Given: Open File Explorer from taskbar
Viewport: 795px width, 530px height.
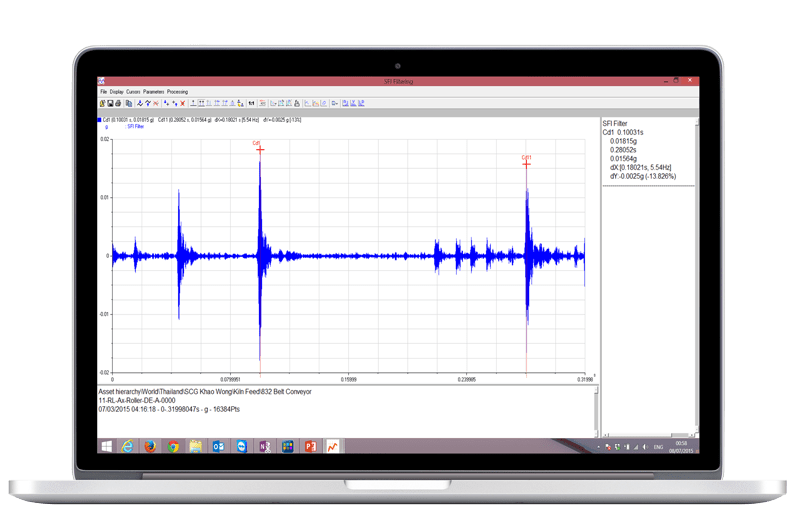Looking at the screenshot, I should pos(196,446).
